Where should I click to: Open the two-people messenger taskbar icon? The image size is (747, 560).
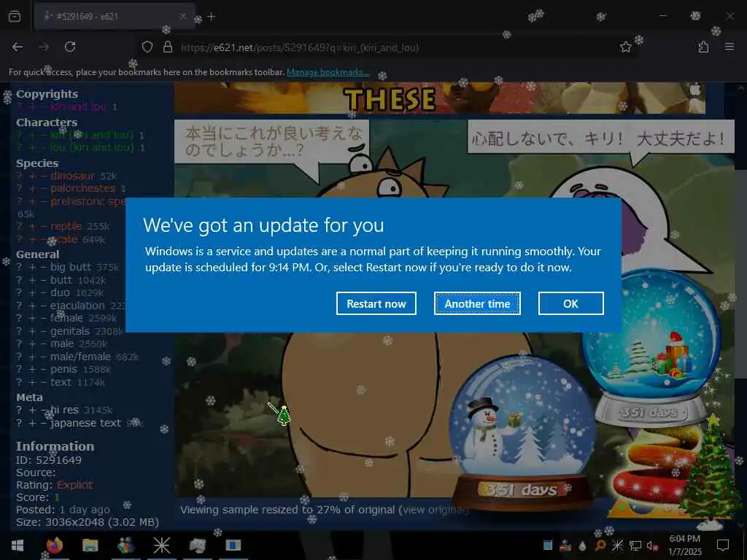point(125,545)
